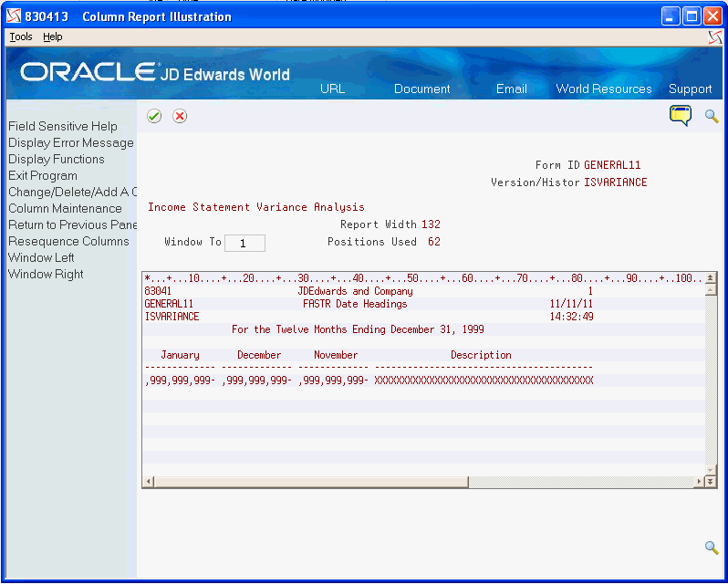Click the vertical scrollbar down arrow
The width and height of the screenshot is (728, 584).
(x=710, y=470)
